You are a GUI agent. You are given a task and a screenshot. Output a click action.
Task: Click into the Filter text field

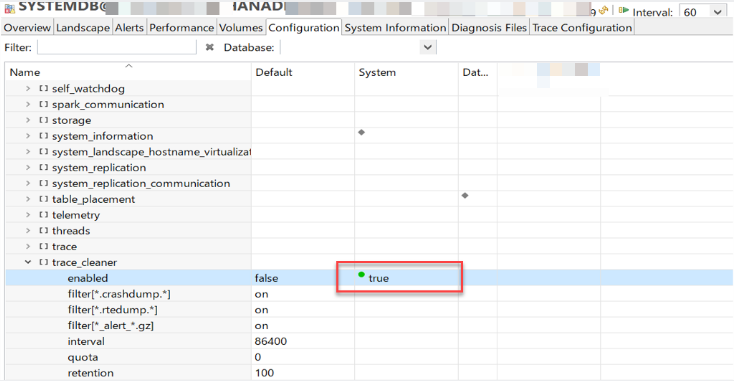pos(117,47)
